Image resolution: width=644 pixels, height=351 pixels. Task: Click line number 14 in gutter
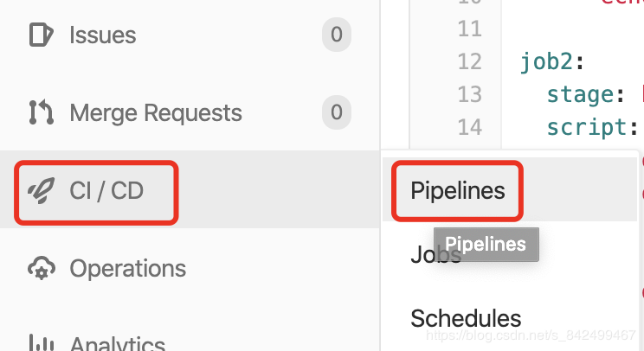pos(469,127)
